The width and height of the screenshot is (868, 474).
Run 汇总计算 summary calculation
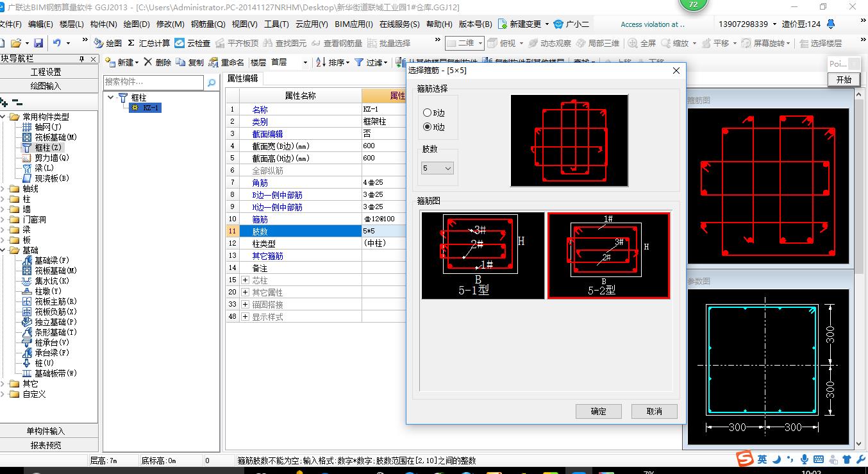pyautogui.click(x=148, y=43)
